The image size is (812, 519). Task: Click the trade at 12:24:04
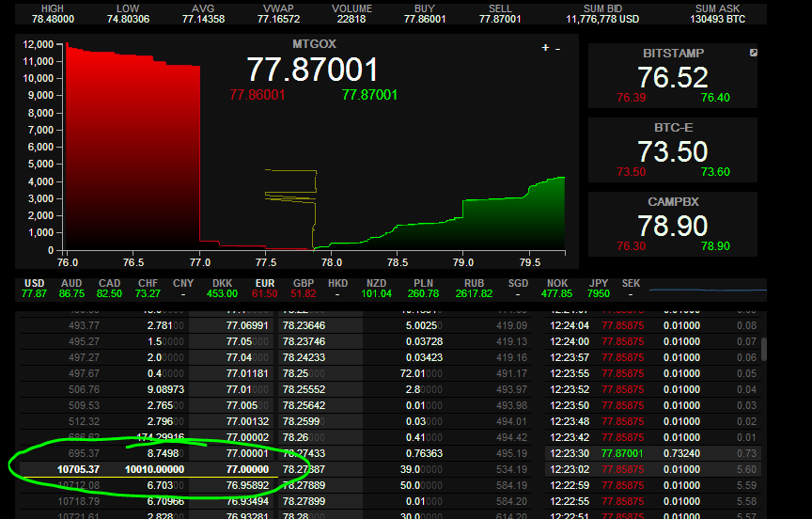pos(653,326)
